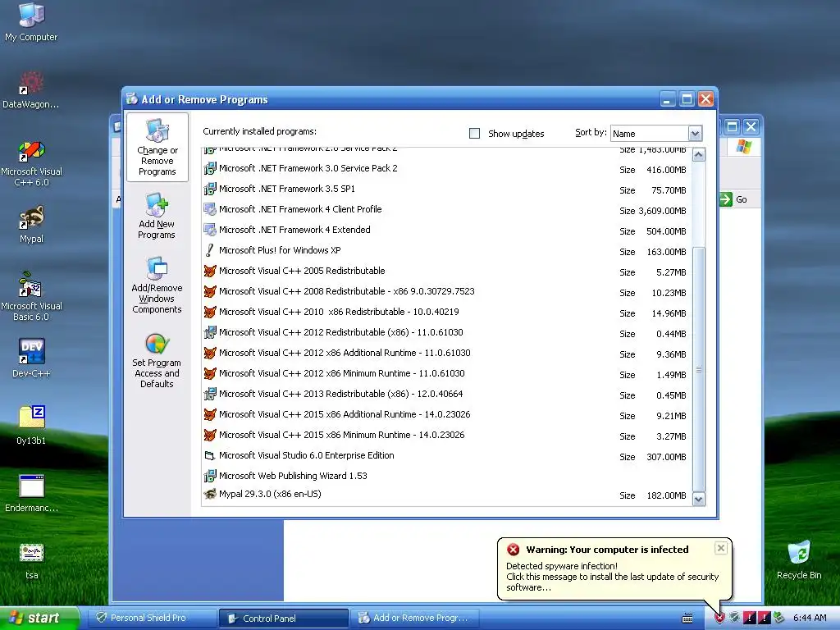Switch to Personal Shield Pro taskbar button
The height and width of the screenshot is (630, 840).
point(152,619)
